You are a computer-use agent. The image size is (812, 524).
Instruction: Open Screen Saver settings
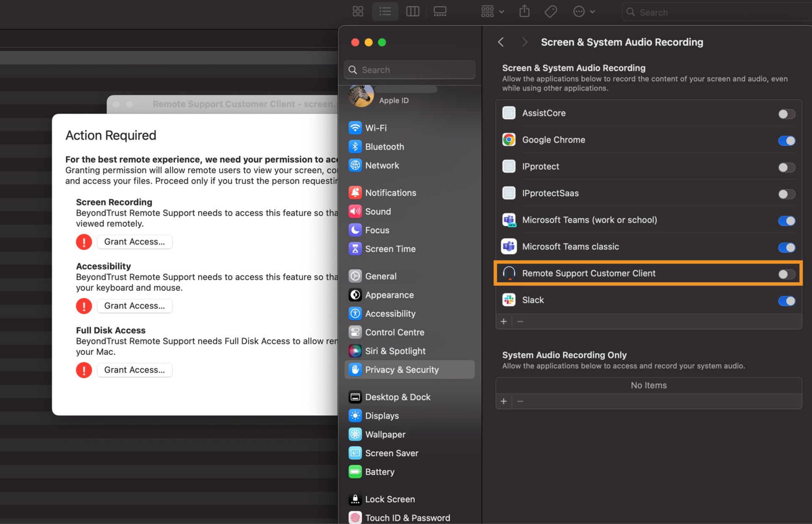(409, 453)
